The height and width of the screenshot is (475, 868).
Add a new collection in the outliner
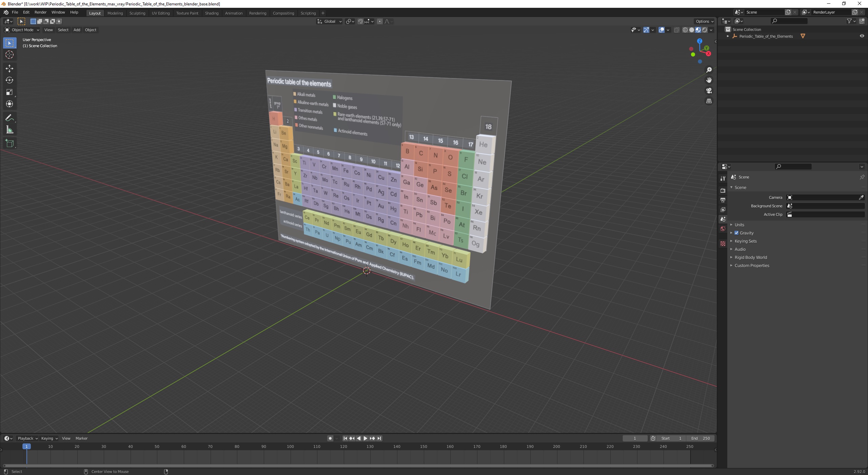coord(862,21)
